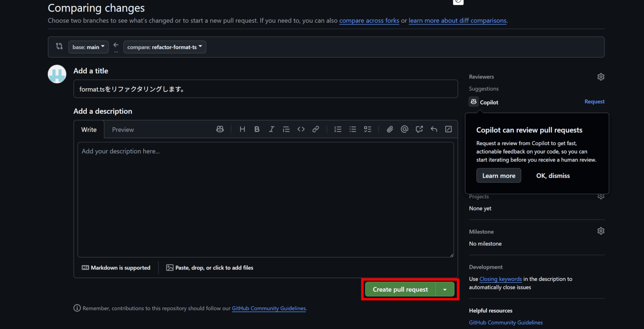Screen dimensions: 644x329
Task: Open GitHub Community Guidelines under Helpful resources
Action: (x=506, y=322)
